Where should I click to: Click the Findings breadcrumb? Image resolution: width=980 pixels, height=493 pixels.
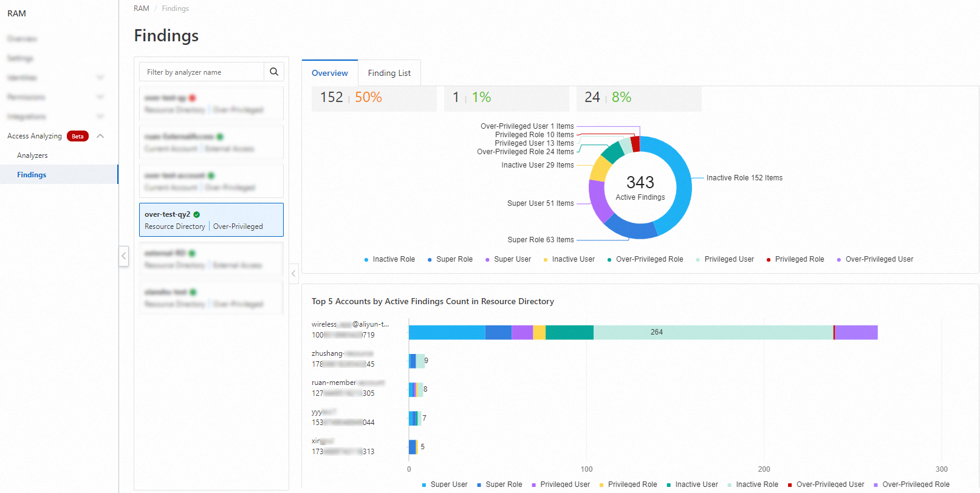176,8
